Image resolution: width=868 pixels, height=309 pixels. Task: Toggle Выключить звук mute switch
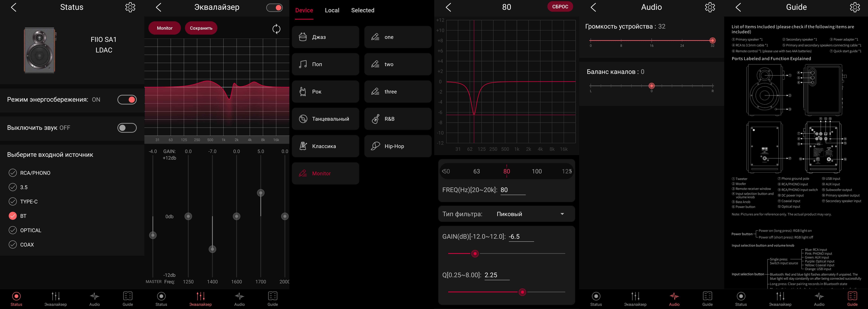coord(127,128)
